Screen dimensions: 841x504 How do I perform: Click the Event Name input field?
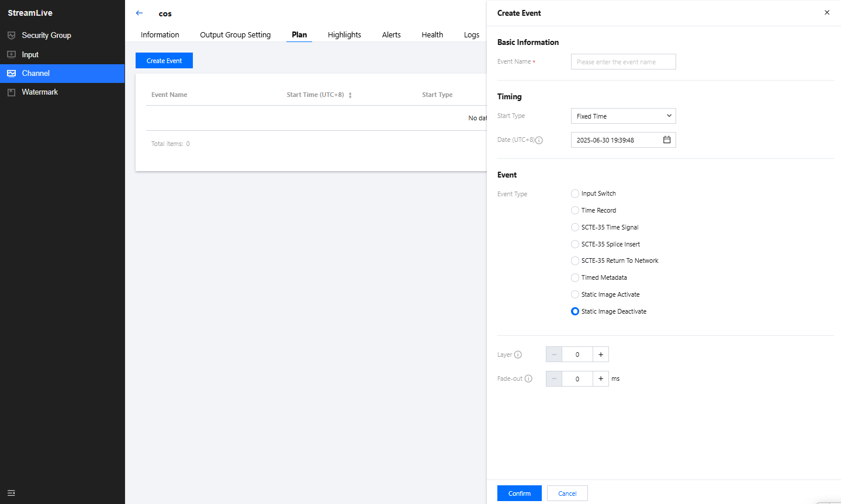(623, 62)
